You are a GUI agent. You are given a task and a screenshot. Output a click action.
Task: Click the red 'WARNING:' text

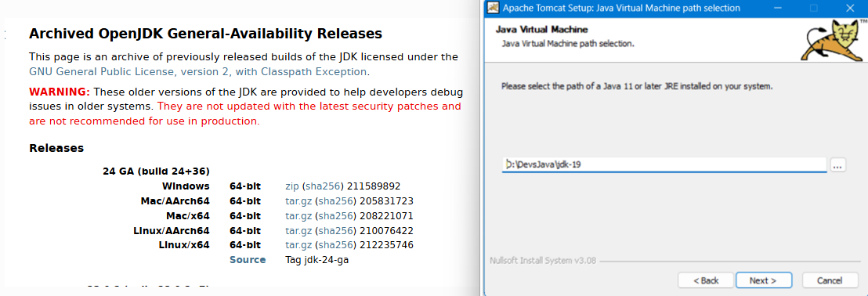[60, 92]
